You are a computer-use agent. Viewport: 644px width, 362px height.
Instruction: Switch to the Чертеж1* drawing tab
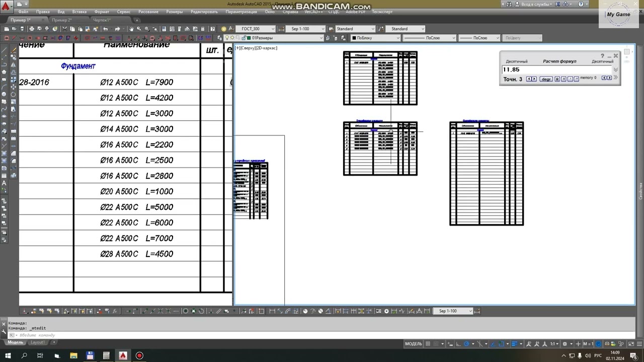102,20
